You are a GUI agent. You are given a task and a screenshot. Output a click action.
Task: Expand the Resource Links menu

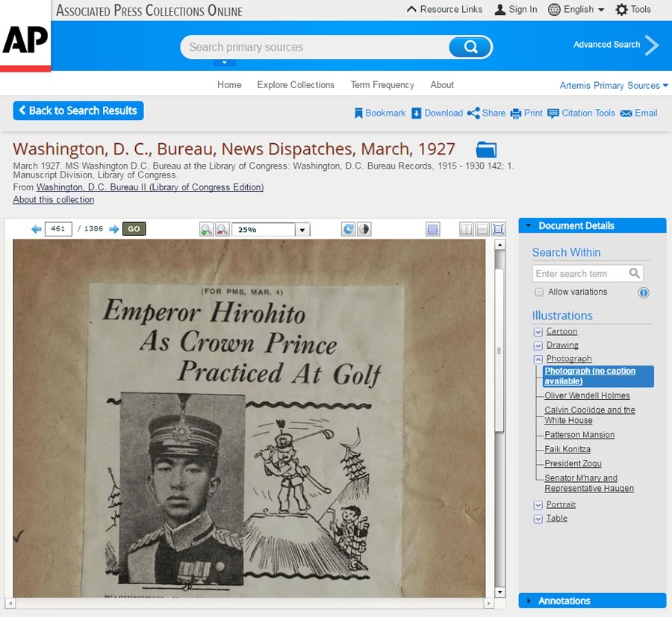444,10
